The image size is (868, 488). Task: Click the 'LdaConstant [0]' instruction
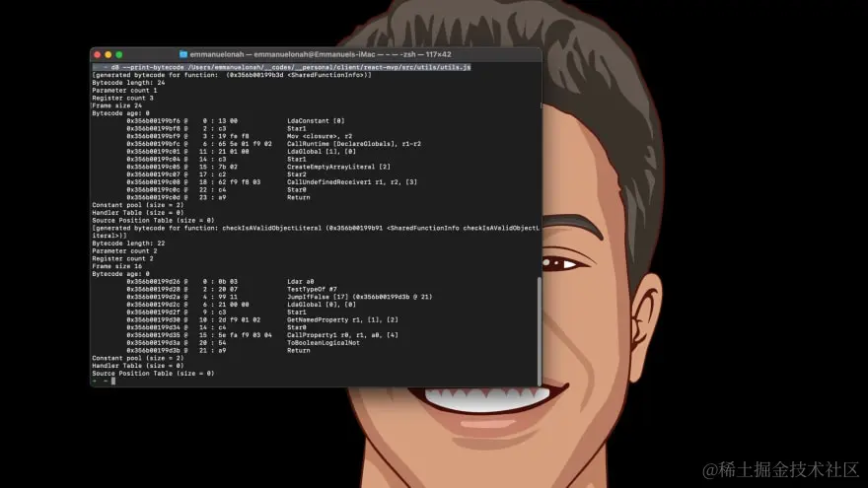point(316,120)
